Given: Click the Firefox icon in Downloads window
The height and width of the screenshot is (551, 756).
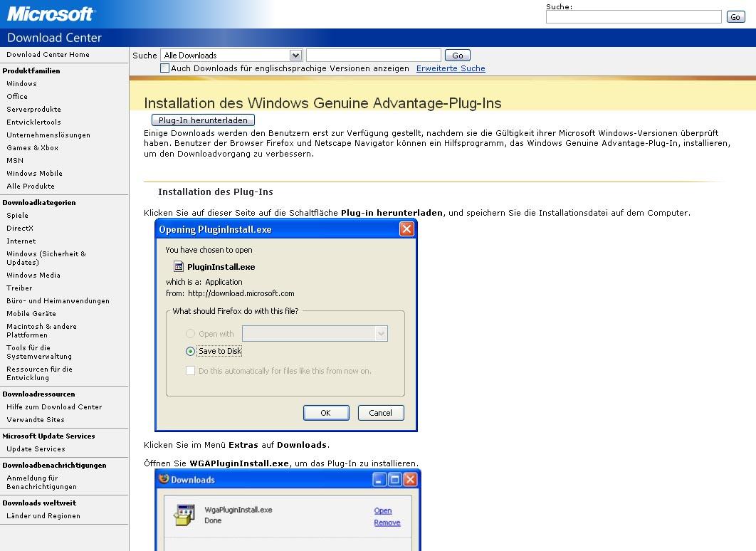Looking at the screenshot, I should (164, 480).
